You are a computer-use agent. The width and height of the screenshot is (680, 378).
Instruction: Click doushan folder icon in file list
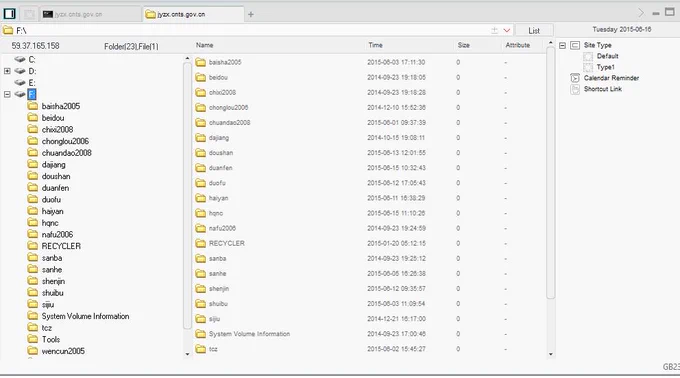pos(200,153)
